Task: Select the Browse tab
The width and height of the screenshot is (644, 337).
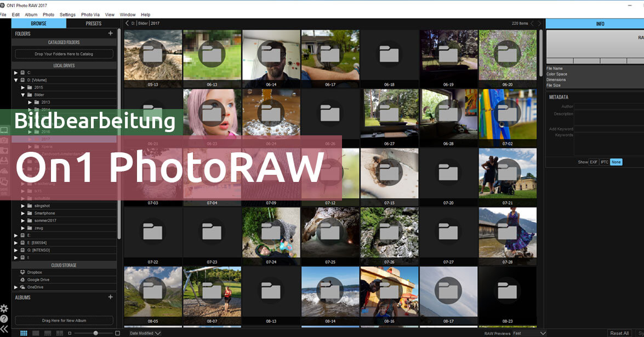Action: 38,24
